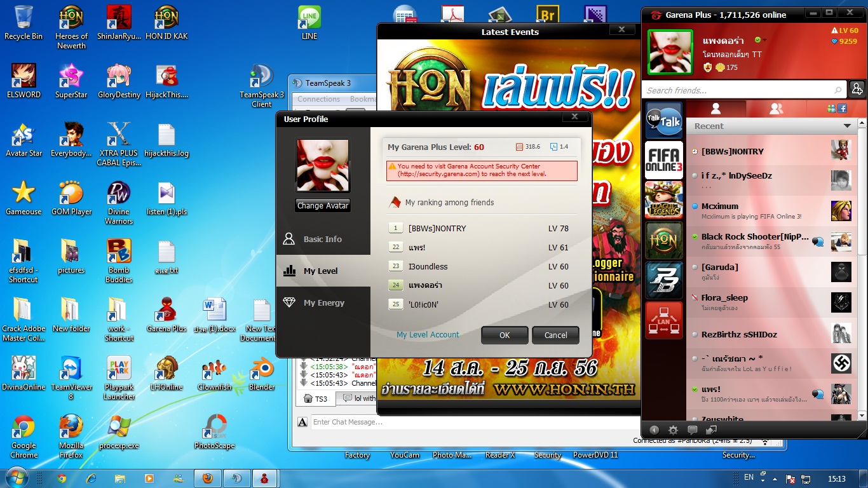Close the Latest Events window

(621, 30)
